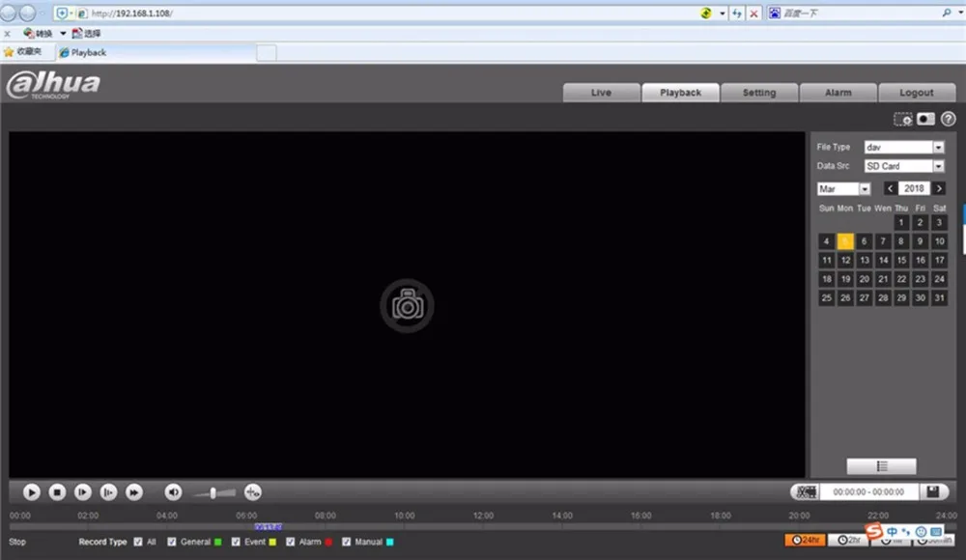The width and height of the screenshot is (966, 560).
Task: Mute audio with the speaker icon
Action: [173, 492]
